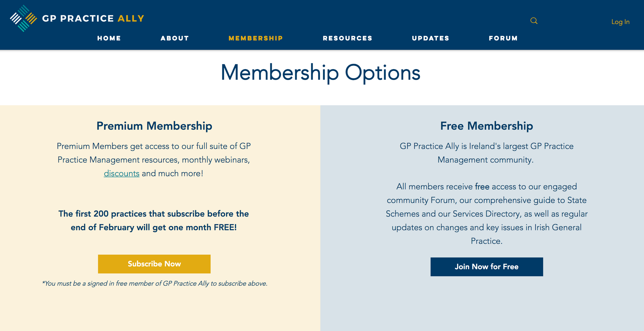Viewport: 644px width, 331px height.
Task: Navigate to the Updates page
Action: [430, 38]
